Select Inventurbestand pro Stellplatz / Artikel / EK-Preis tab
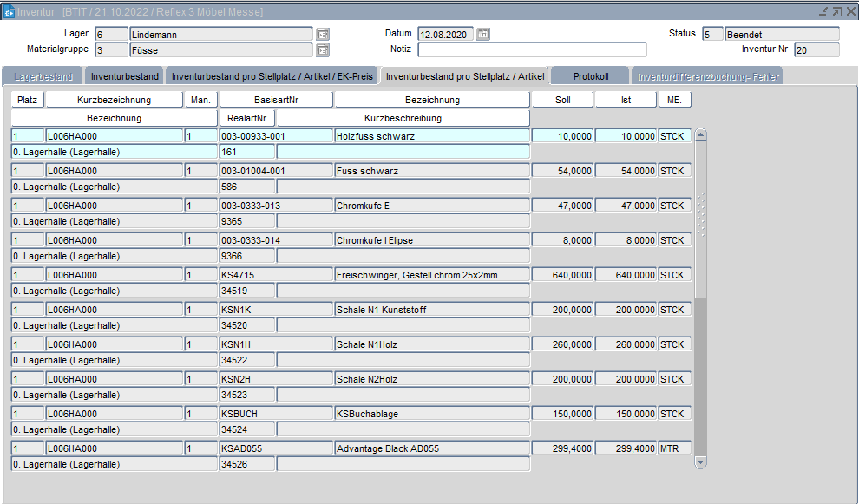 [x=272, y=76]
